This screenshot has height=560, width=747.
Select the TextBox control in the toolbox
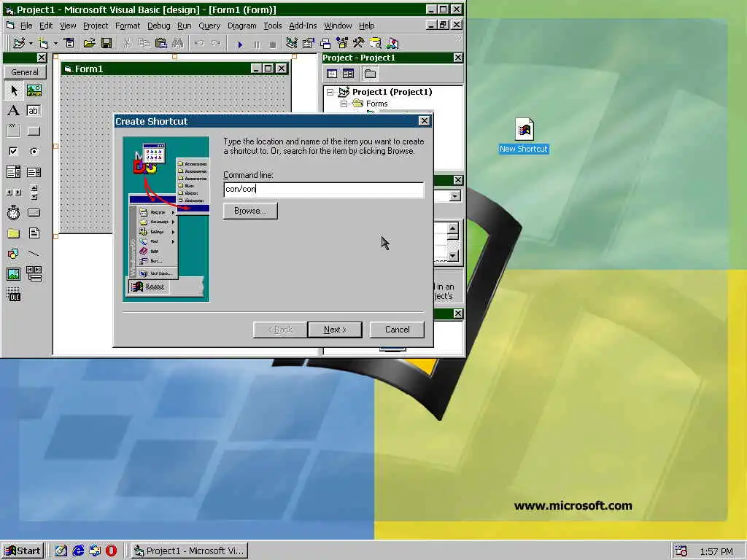pyautogui.click(x=34, y=111)
